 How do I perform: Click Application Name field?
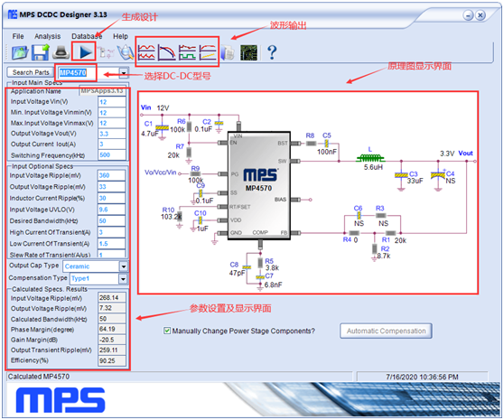pos(103,91)
